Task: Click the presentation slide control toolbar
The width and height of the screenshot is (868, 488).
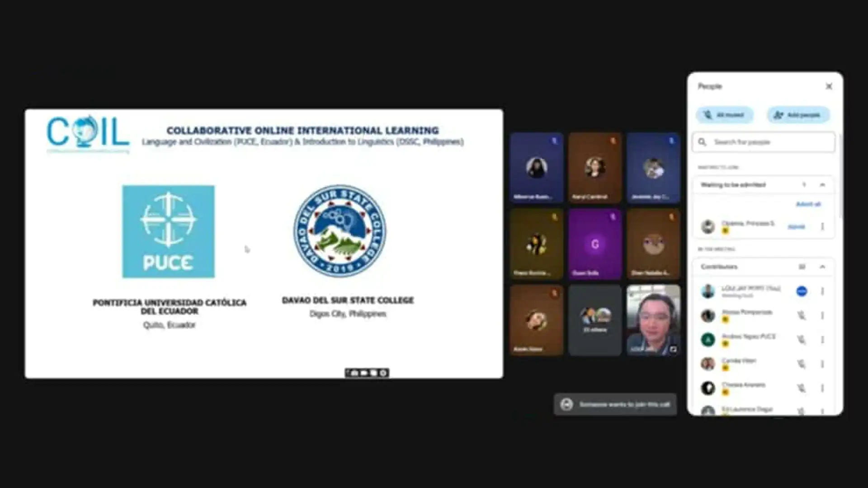Action: pos(367,373)
